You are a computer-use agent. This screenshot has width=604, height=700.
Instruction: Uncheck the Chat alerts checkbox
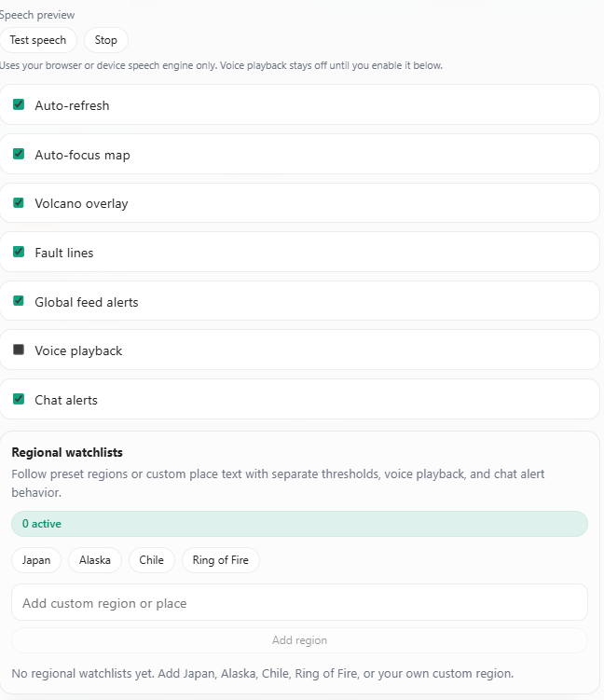[x=19, y=399]
